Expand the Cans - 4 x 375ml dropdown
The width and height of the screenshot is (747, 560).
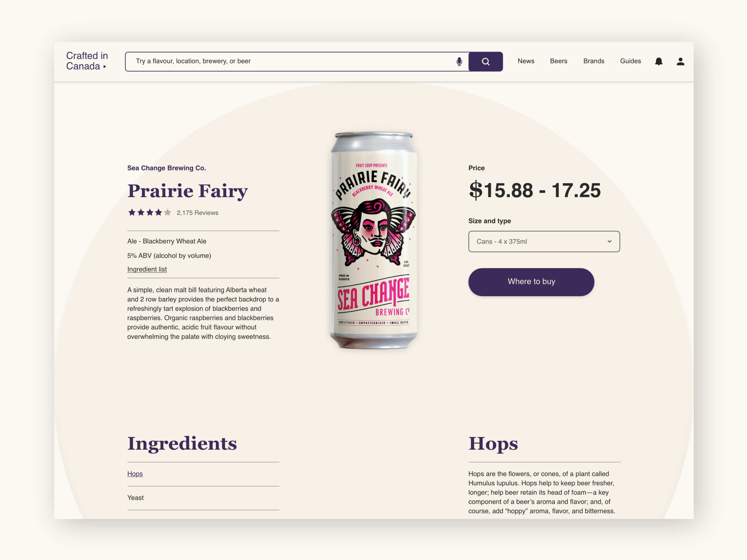coord(544,241)
